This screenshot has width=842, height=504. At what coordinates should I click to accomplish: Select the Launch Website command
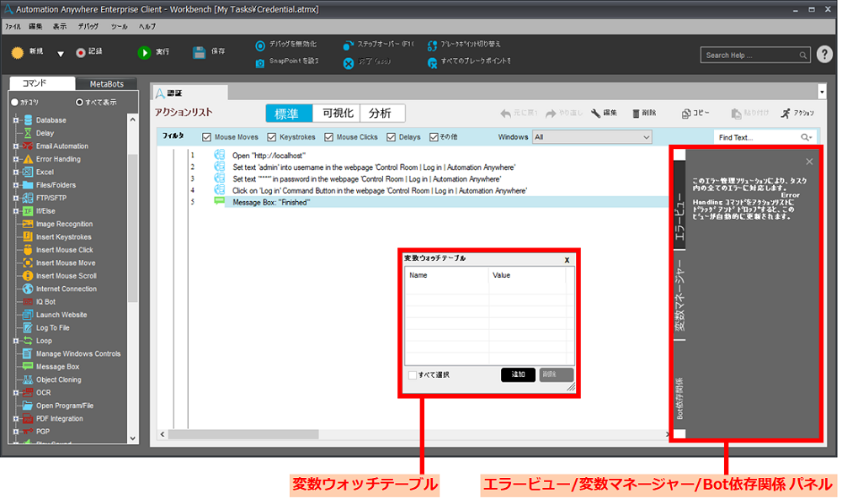click(61, 315)
